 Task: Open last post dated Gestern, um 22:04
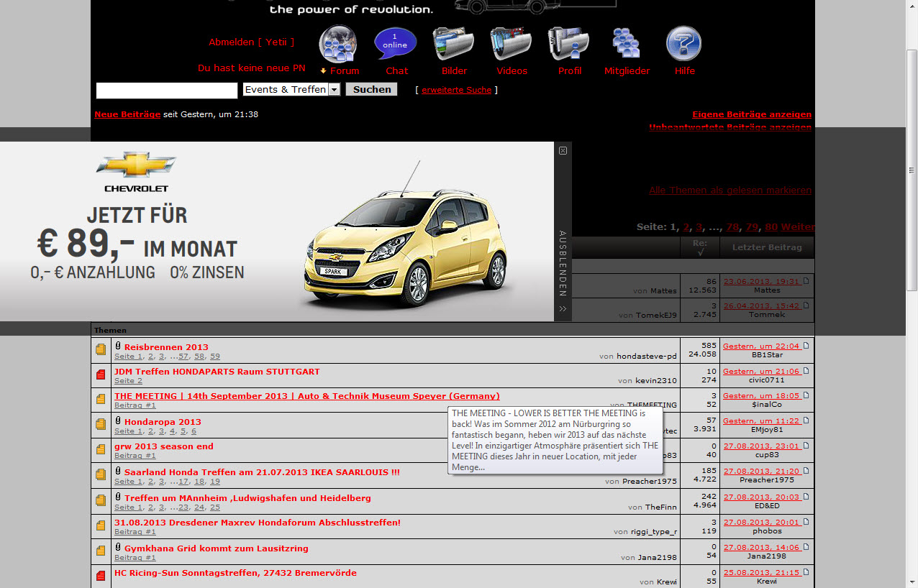pos(761,346)
